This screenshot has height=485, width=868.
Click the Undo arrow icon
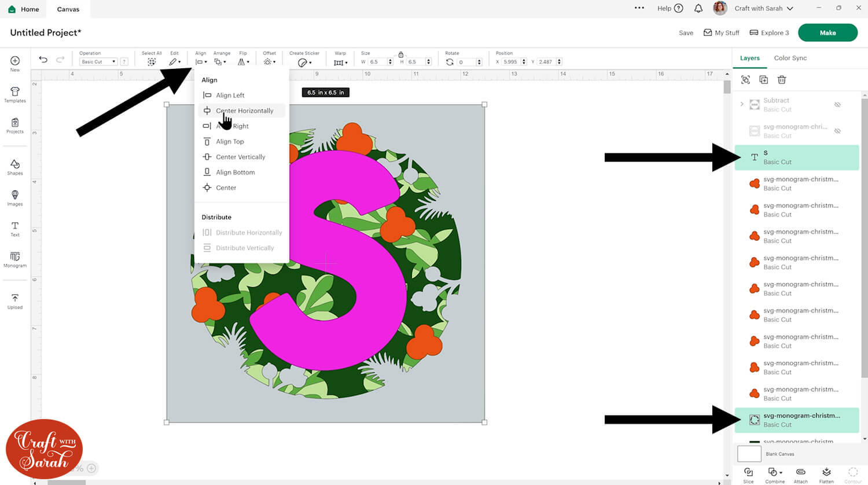coord(43,60)
